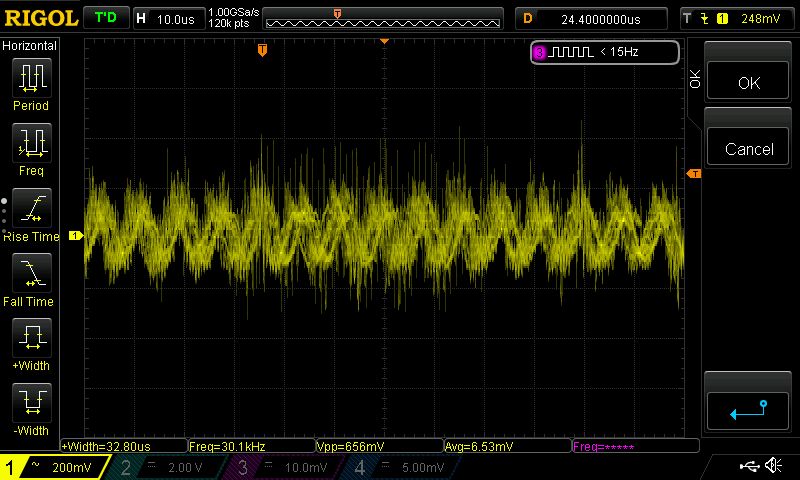Click the USB status icon

(749, 466)
